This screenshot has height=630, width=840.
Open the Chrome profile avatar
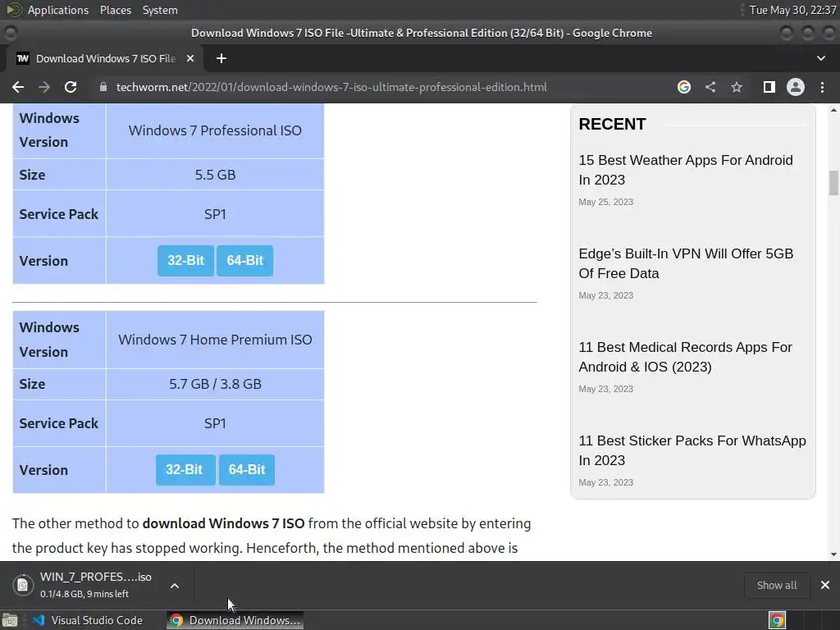(796, 87)
